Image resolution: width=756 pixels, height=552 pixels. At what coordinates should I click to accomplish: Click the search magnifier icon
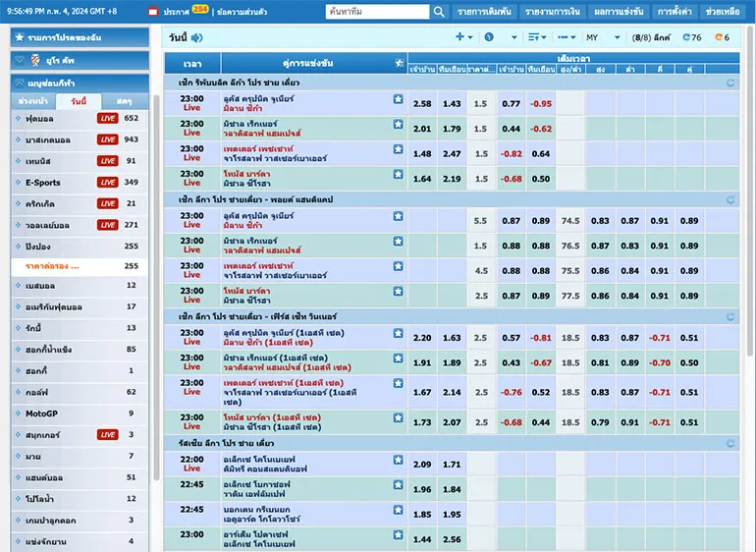pyautogui.click(x=439, y=11)
